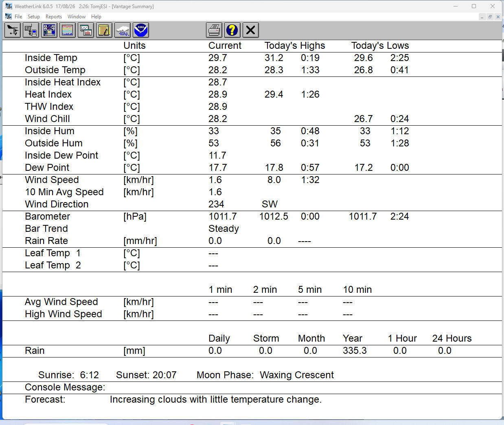Click the Today's Highs column header
This screenshot has height=425, width=504.
tap(295, 46)
